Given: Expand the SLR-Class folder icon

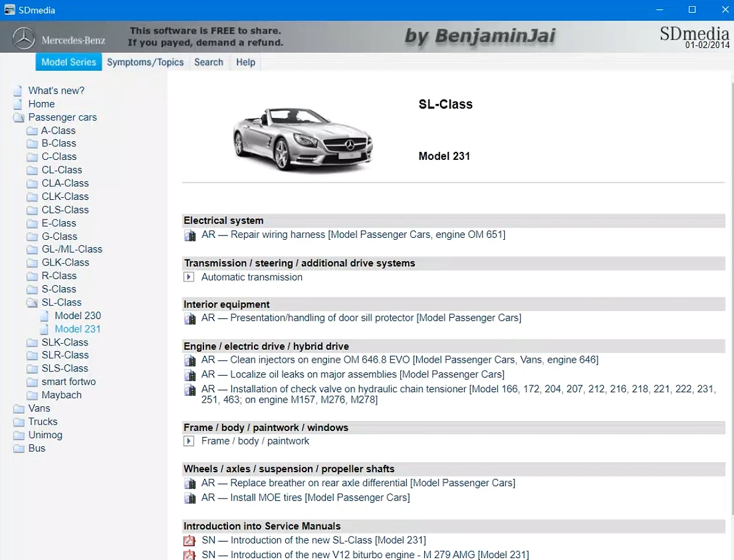Looking at the screenshot, I should click(x=32, y=355).
